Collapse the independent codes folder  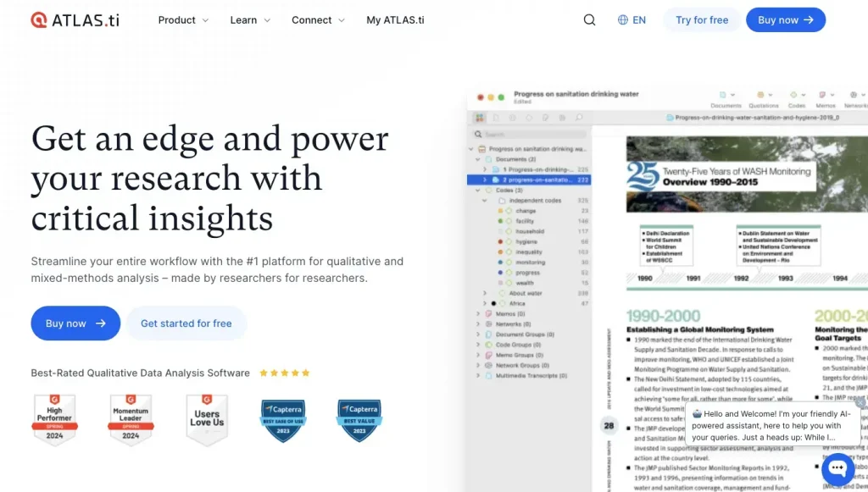[485, 201]
